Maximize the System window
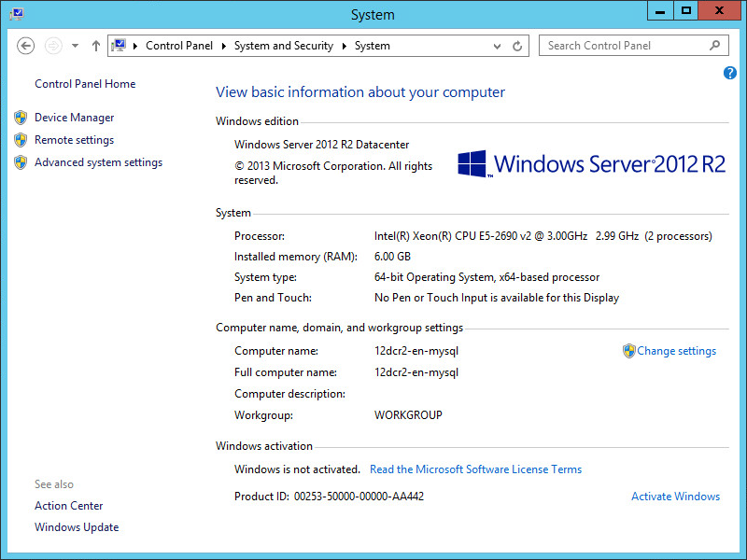The width and height of the screenshot is (747, 560). point(686,10)
